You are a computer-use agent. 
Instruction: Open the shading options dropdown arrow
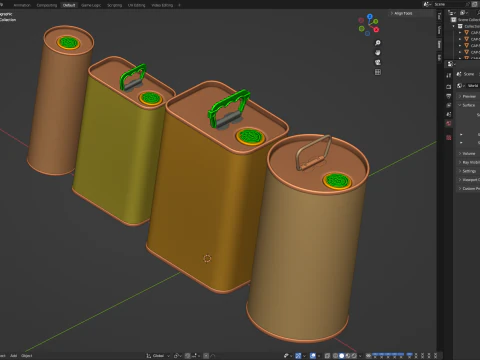coord(360,356)
